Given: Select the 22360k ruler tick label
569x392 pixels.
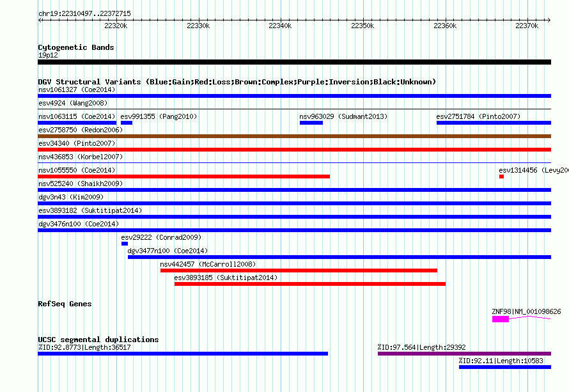Looking at the screenshot, I should click(445, 26).
